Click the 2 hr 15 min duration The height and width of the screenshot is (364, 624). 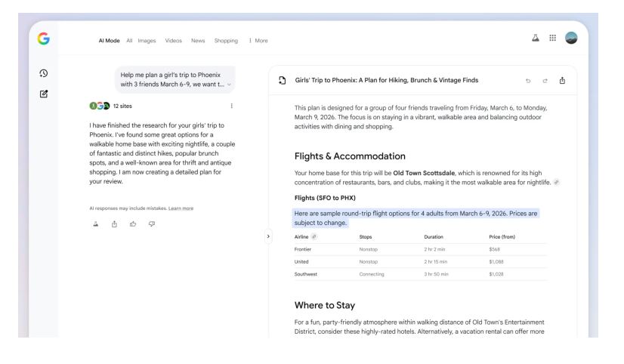[435, 262]
